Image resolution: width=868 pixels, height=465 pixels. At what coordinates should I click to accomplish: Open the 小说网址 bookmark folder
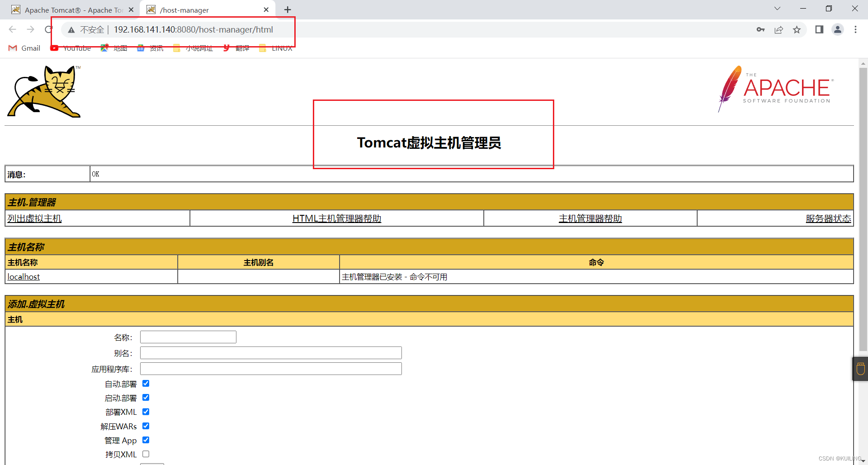click(x=193, y=48)
